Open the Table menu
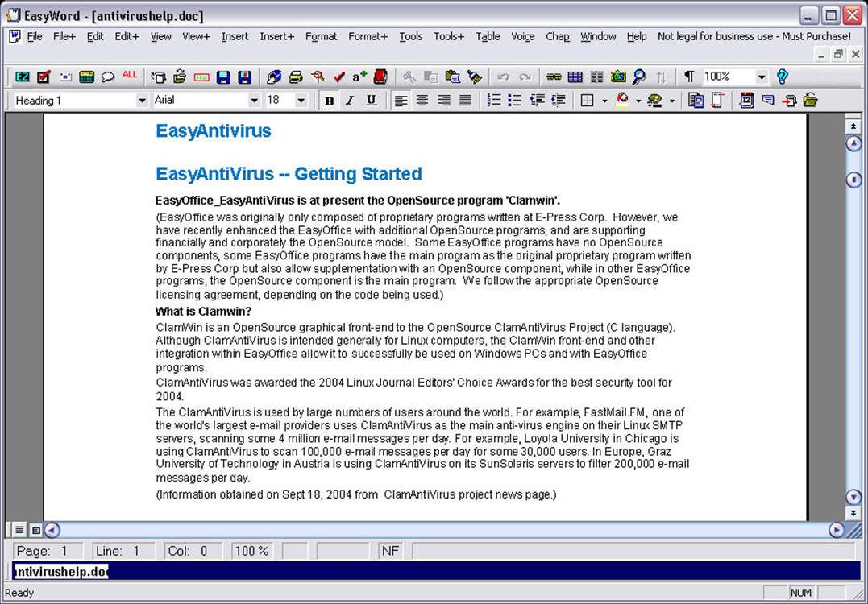 click(488, 36)
